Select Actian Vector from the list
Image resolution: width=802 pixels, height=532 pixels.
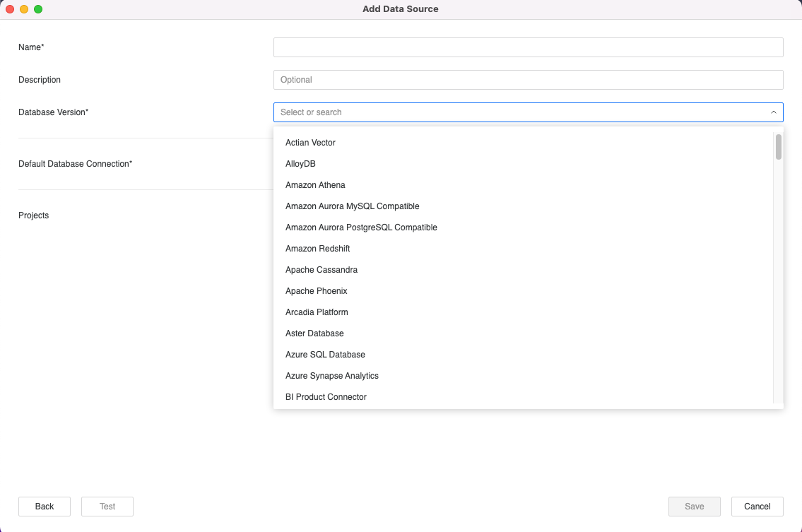[310, 143]
